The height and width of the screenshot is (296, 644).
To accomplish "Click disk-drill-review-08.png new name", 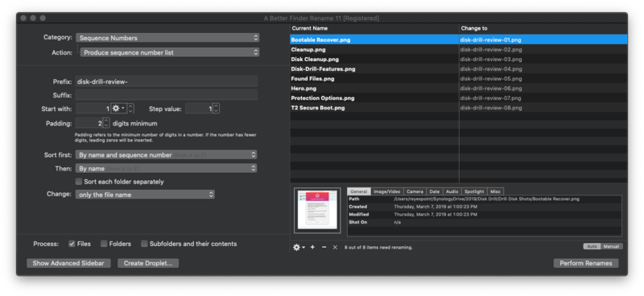I will [x=491, y=108].
